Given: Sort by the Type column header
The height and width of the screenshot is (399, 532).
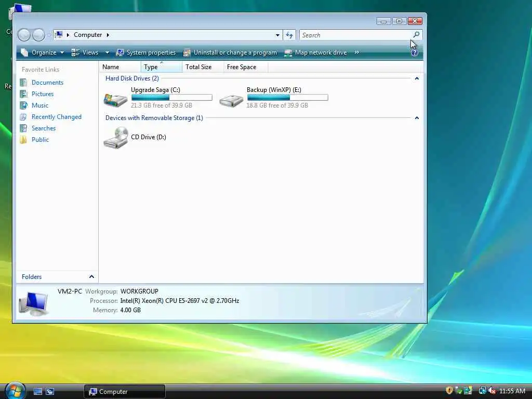Looking at the screenshot, I should (161, 67).
